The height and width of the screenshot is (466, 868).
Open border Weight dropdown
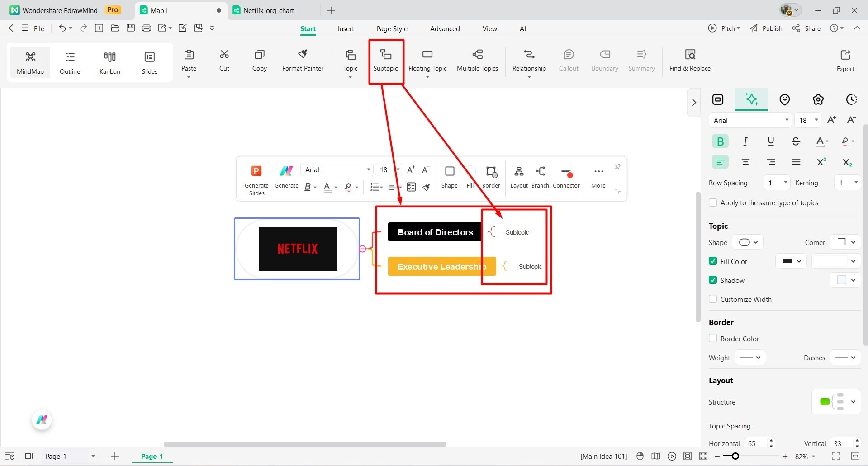coord(750,358)
